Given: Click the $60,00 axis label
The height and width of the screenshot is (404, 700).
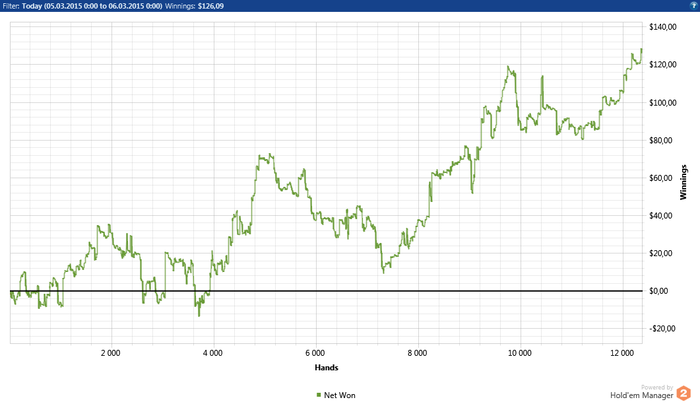Looking at the screenshot, I should [x=661, y=178].
